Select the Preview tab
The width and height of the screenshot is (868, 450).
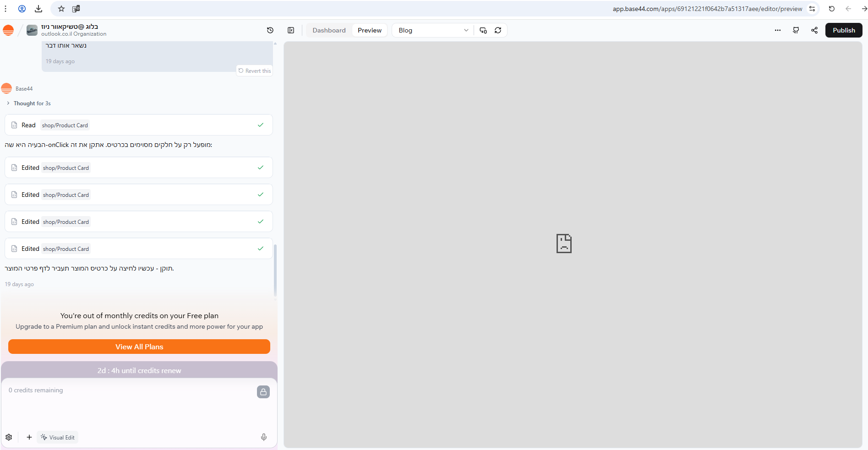[x=369, y=30]
